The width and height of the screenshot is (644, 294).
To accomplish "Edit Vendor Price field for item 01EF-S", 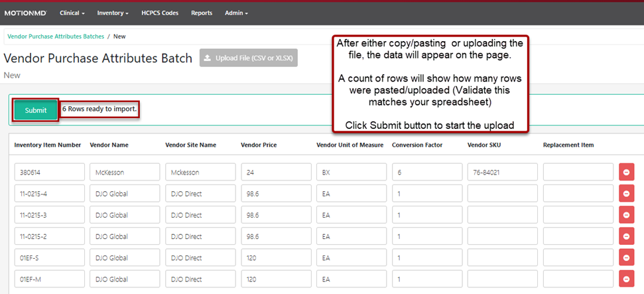I will tap(276, 257).
